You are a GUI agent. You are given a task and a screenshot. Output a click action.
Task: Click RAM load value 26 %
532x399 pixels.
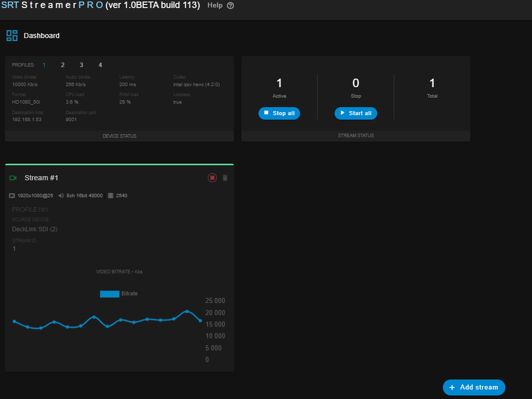point(125,102)
